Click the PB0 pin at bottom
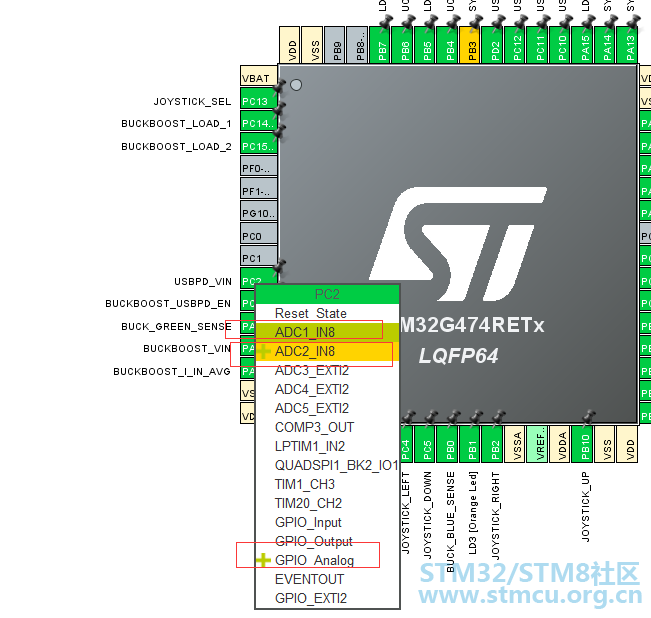Viewport: 651px width, 618px height. coord(447,444)
